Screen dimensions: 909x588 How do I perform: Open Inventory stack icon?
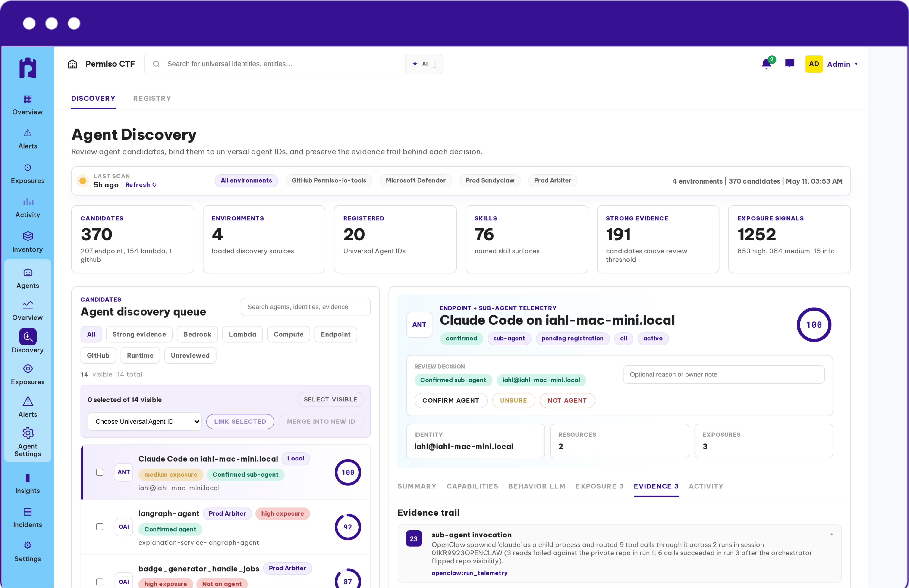pyautogui.click(x=28, y=236)
